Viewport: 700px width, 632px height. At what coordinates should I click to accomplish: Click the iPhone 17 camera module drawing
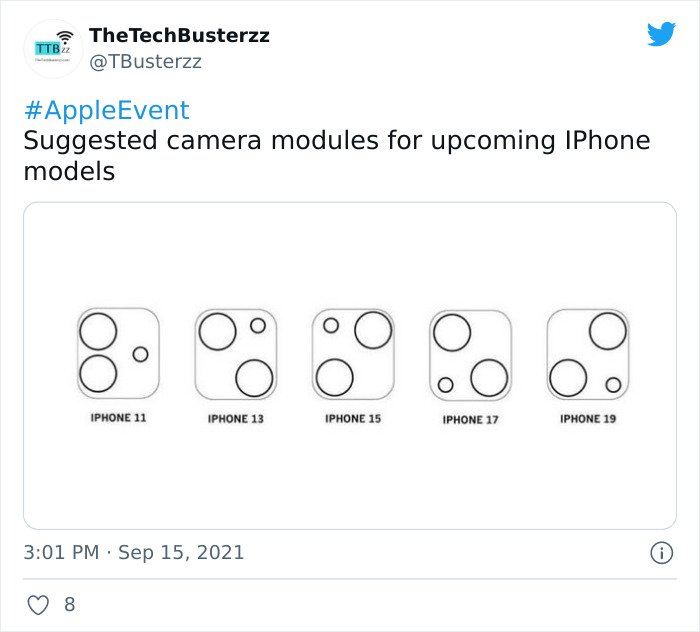(471, 355)
